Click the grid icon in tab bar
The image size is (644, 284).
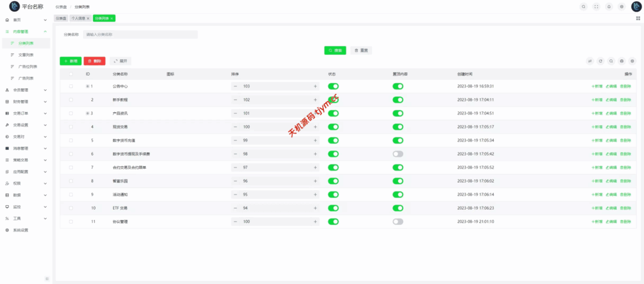coord(638,18)
